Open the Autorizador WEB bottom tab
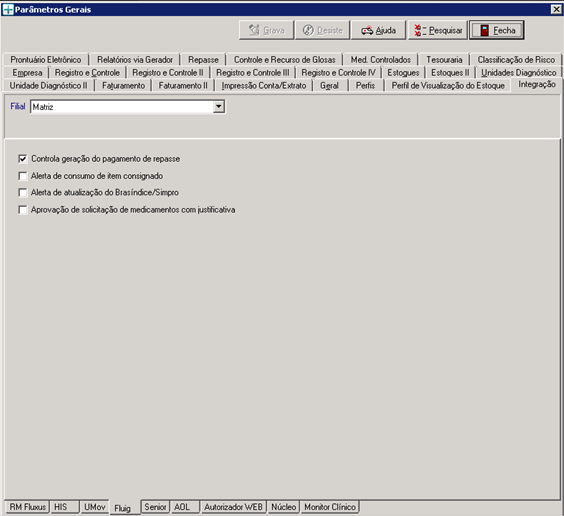The height and width of the screenshot is (516, 564). [x=233, y=507]
